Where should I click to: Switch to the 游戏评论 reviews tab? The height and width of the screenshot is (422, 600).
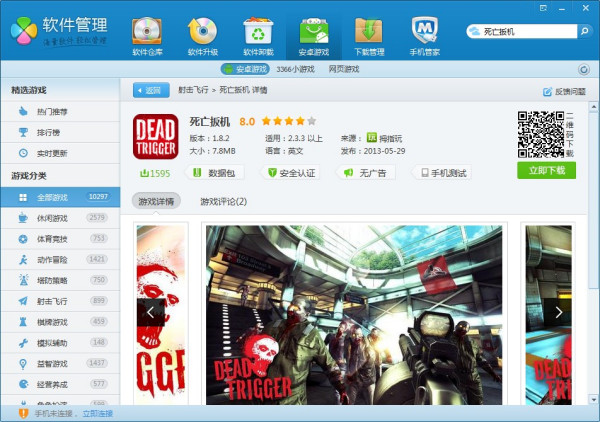tap(223, 201)
